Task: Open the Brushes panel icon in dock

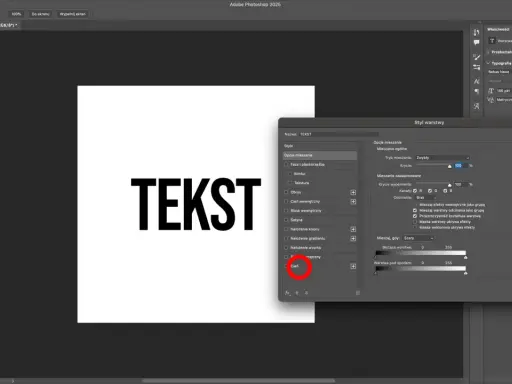Action: tap(476, 57)
